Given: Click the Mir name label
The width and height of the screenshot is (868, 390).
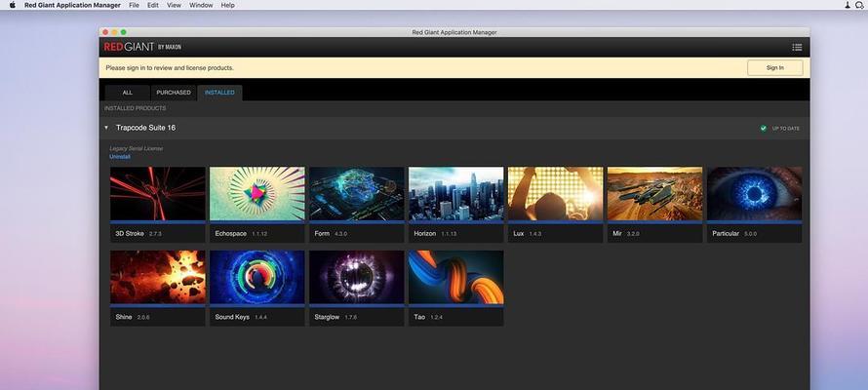Looking at the screenshot, I should [617, 233].
